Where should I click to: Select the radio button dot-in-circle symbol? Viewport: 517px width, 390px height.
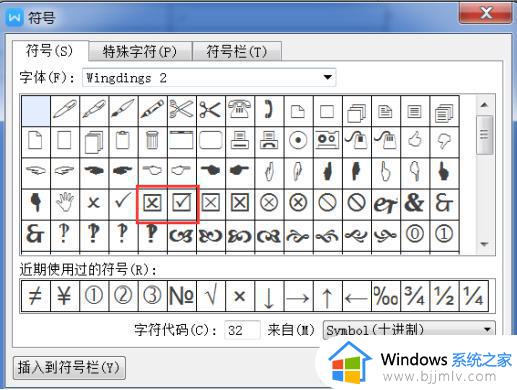298,141
